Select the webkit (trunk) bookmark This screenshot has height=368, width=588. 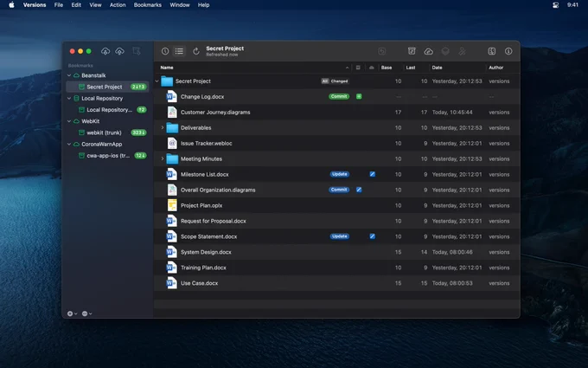pos(107,132)
